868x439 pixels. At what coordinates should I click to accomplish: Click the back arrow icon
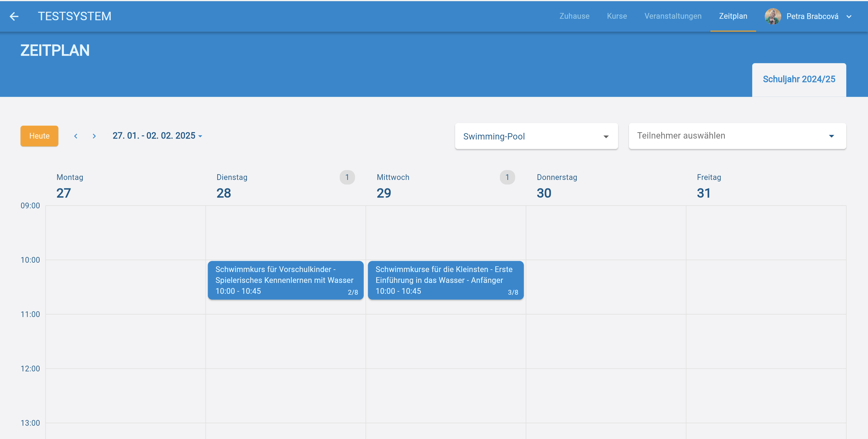[x=14, y=16]
